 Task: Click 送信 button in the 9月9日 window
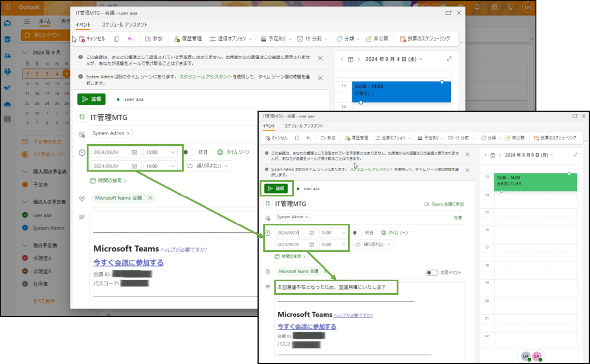[x=276, y=188]
